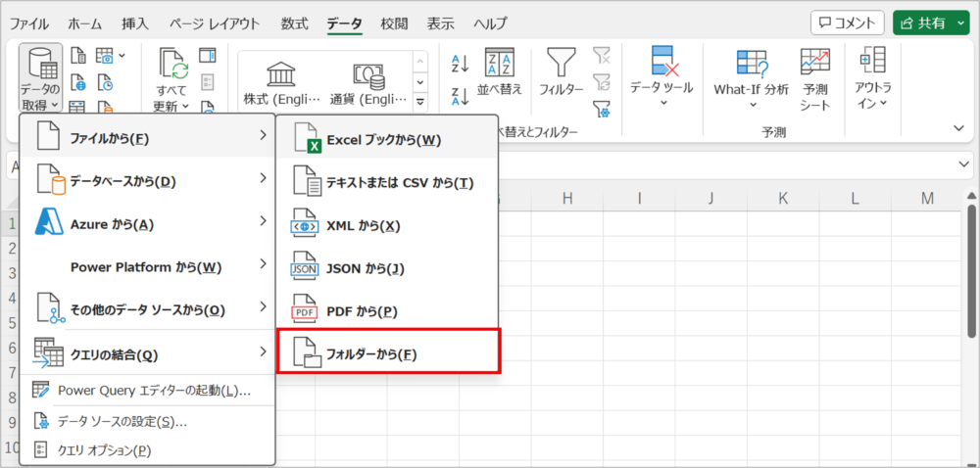
Task: Open the 共有 button dropdown arrow
Action: 961,23
